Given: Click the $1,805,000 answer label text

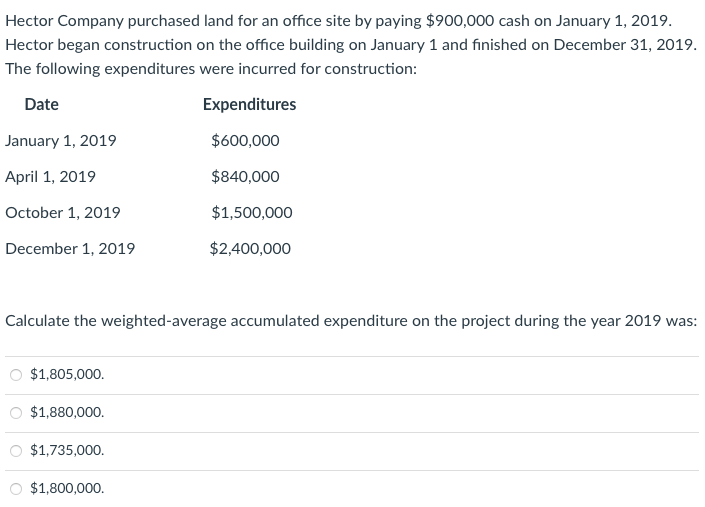Looking at the screenshot, I should (x=67, y=375).
